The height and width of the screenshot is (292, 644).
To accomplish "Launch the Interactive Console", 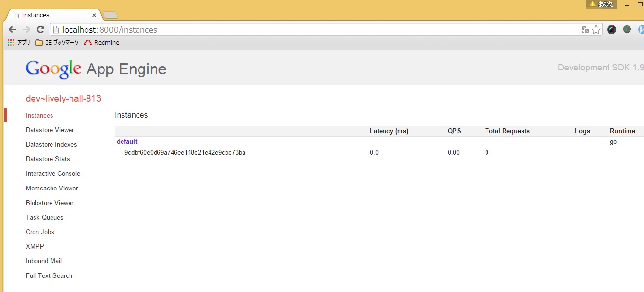I will click(53, 174).
